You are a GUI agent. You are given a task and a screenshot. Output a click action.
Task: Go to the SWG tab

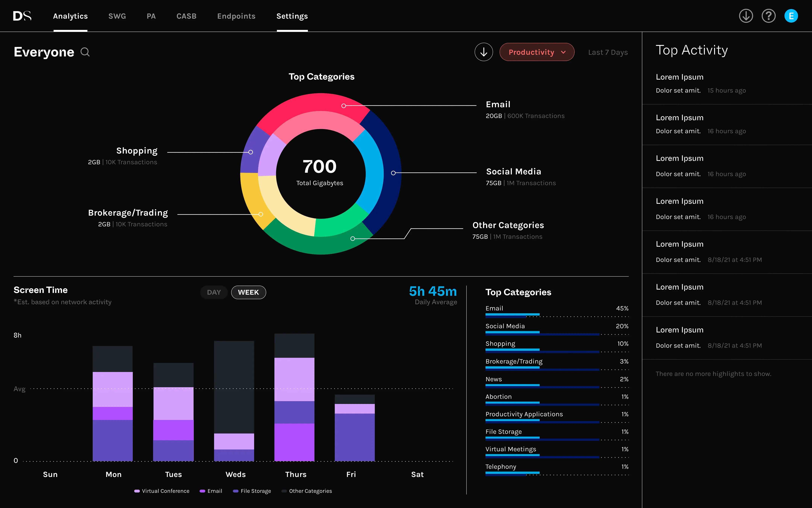[x=117, y=16]
